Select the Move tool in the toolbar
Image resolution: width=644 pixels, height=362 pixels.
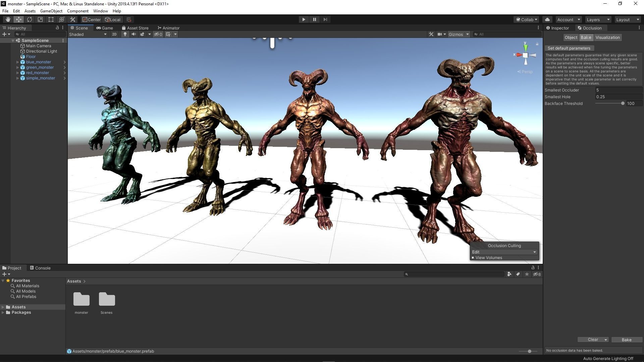tap(18, 19)
